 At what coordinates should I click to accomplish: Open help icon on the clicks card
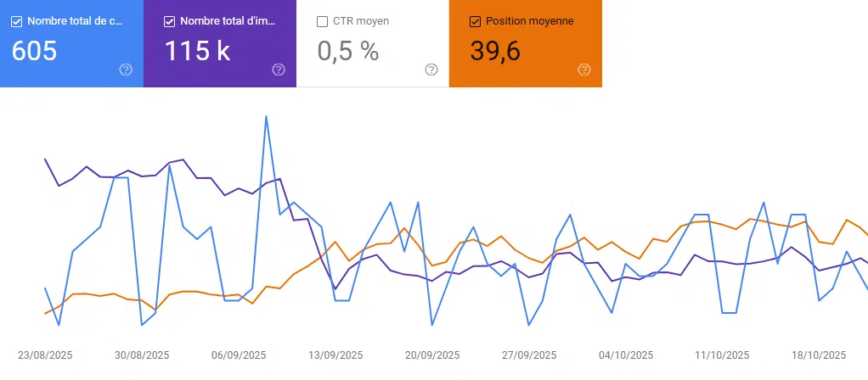coord(126,70)
